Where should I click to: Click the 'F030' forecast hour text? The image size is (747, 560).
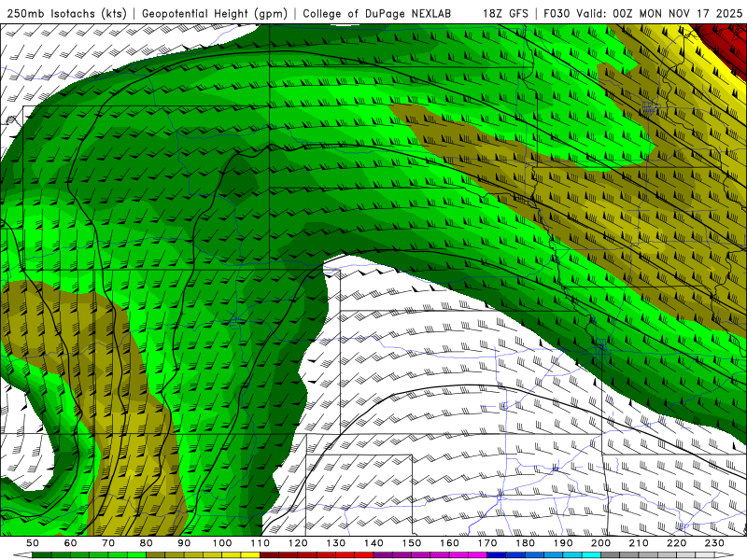point(557,13)
